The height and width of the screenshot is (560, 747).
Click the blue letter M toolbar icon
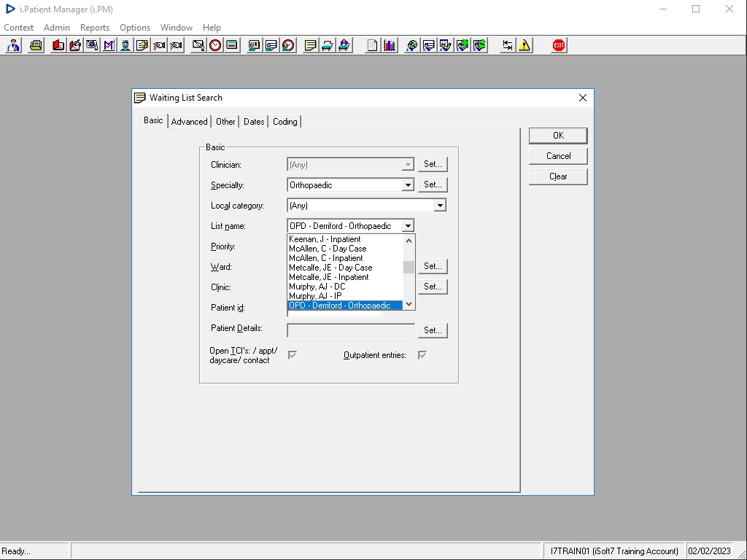(109, 45)
